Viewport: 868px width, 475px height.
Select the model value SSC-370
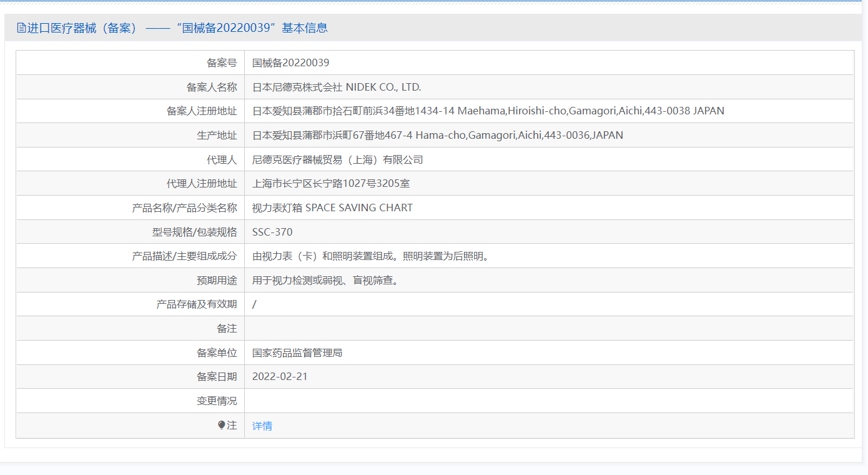[x=272, y=232]
